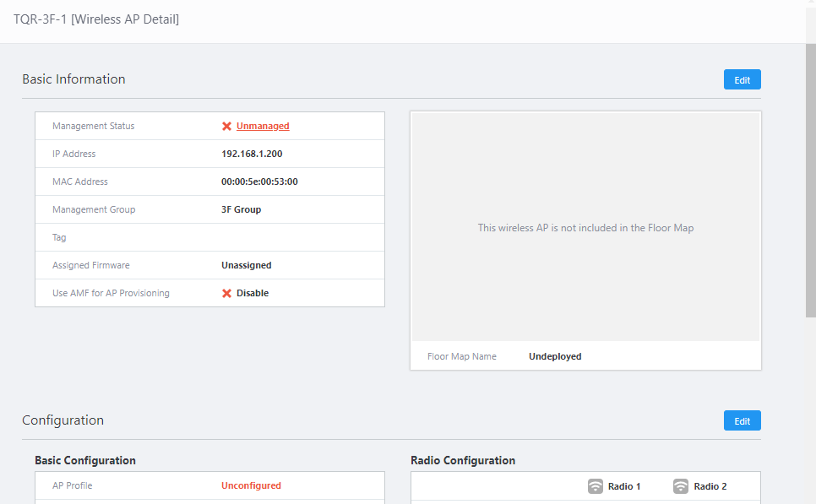Select the IP address 192.168.1.200

click(x=252, y=154)
